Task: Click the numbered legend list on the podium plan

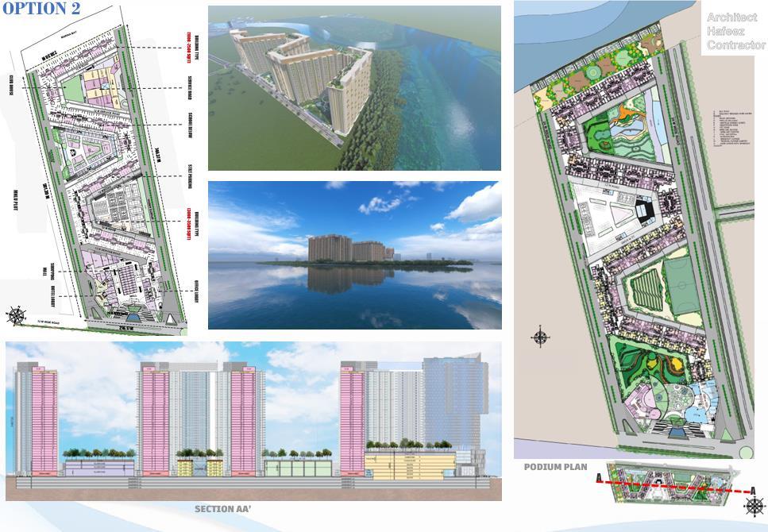Action: pos(731,129)
